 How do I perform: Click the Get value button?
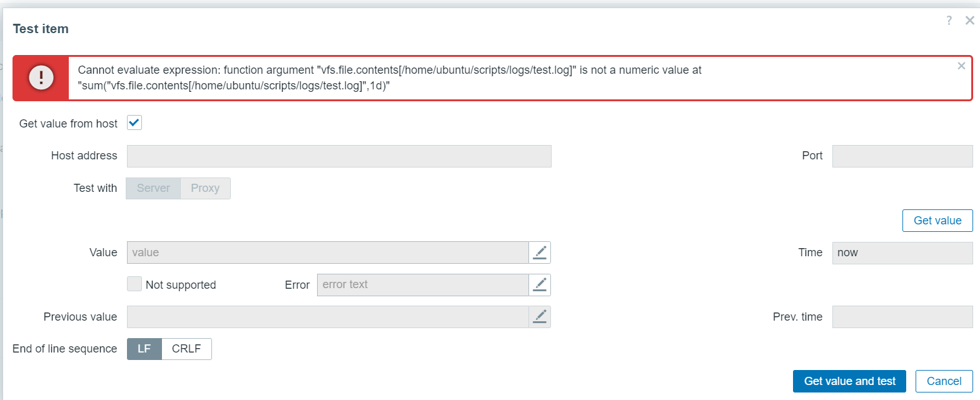tap(937, 221)
